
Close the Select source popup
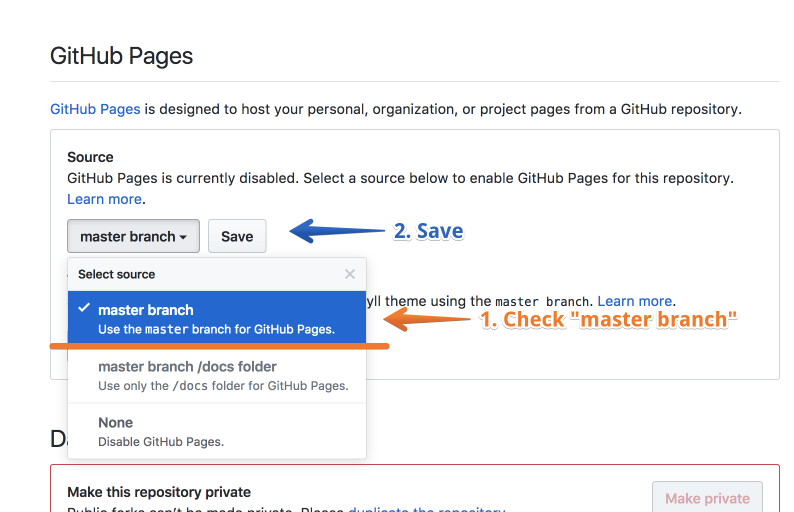pos(349,274)
